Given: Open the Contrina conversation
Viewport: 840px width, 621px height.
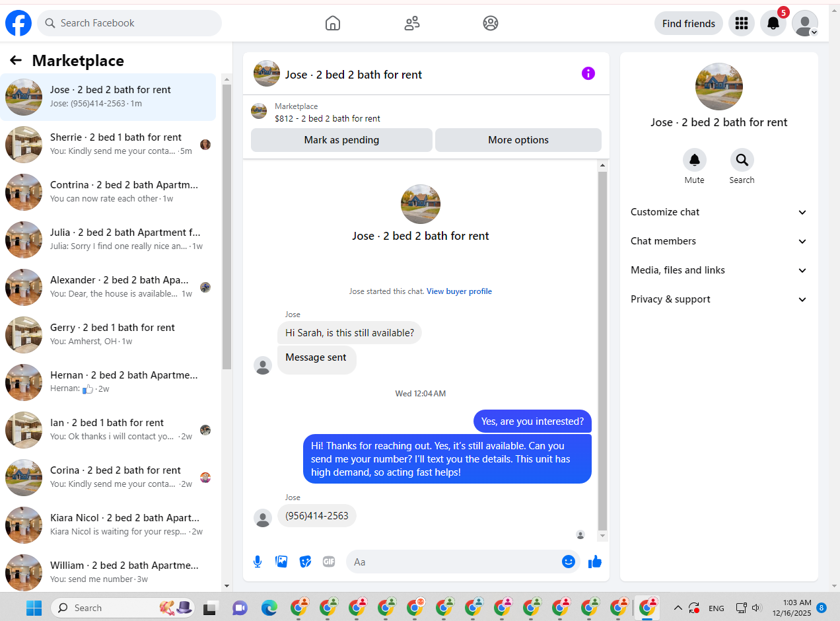Looking at the screenshot, I should [108, 192].
